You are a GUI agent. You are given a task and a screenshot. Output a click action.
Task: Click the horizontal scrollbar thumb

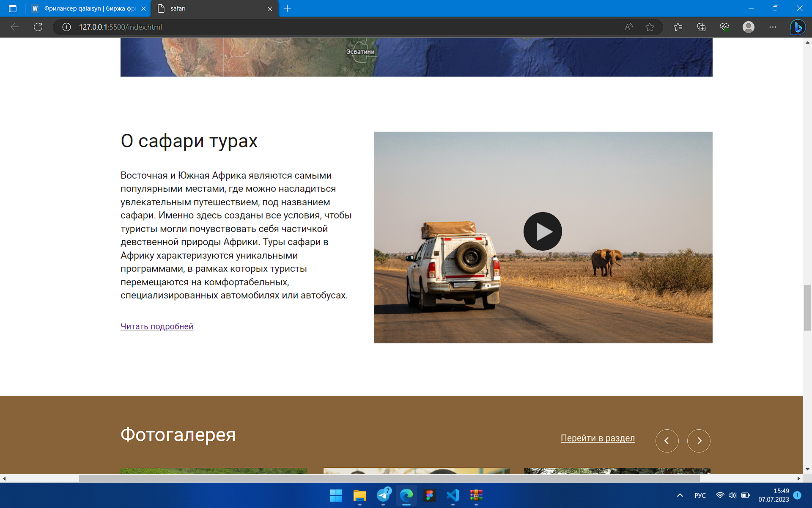pos(389,478)
